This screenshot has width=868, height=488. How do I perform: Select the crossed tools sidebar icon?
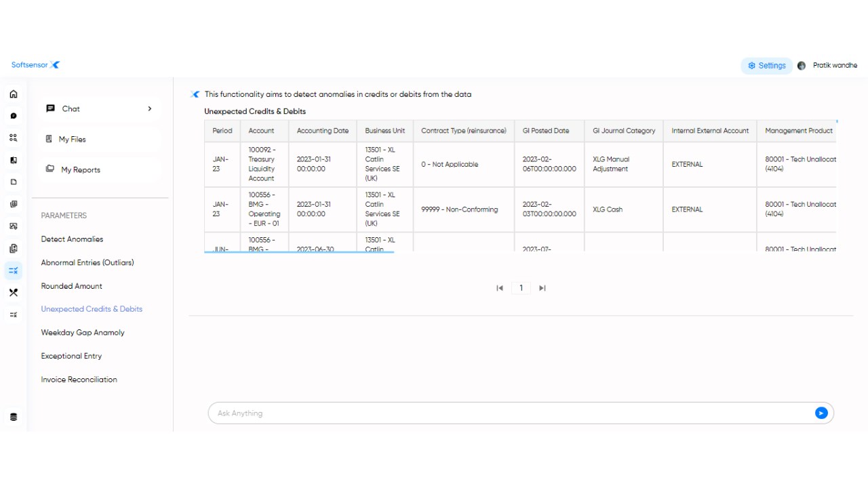[x=13, y=293]
